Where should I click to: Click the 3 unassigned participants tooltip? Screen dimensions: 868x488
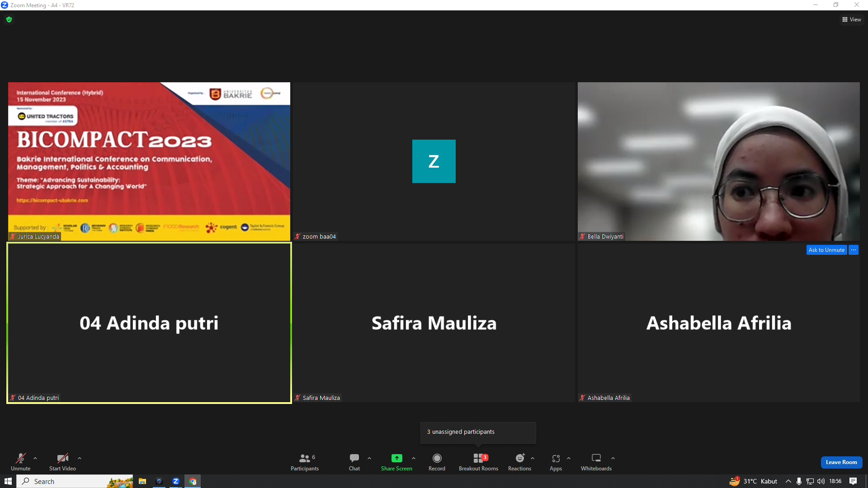pos(478,432)
